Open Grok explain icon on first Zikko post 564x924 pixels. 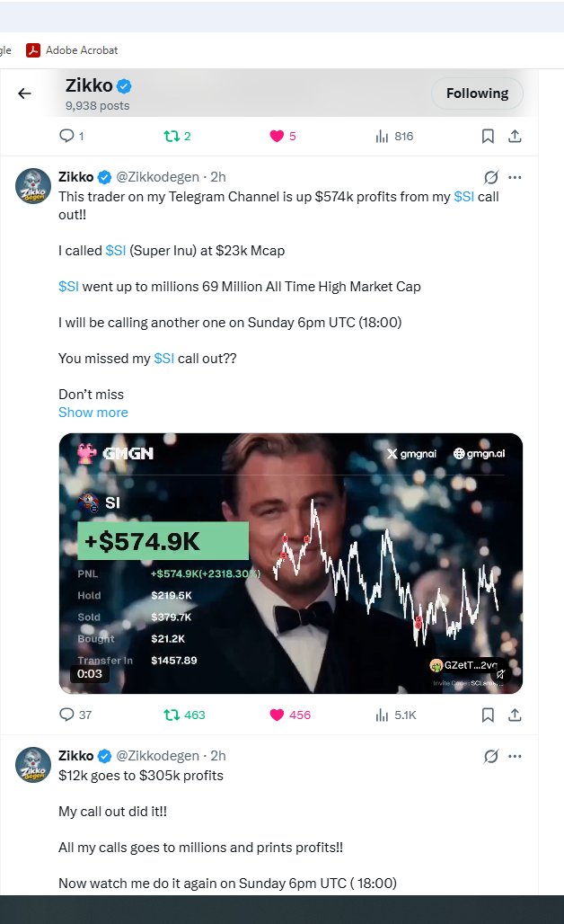click(x=491, y=177)
